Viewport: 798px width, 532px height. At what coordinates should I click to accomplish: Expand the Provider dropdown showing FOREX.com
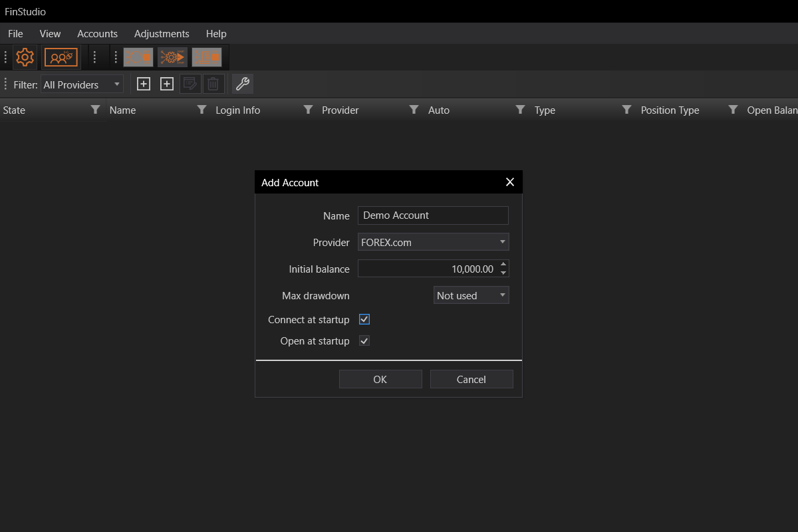pos(433,242)
